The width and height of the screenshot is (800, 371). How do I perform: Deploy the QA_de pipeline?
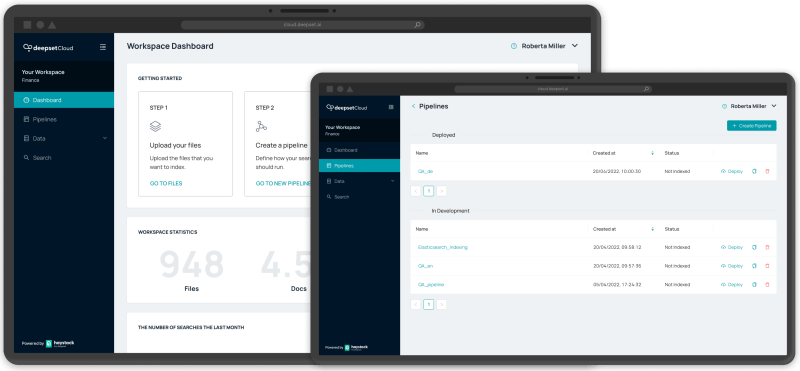point(732,171)
